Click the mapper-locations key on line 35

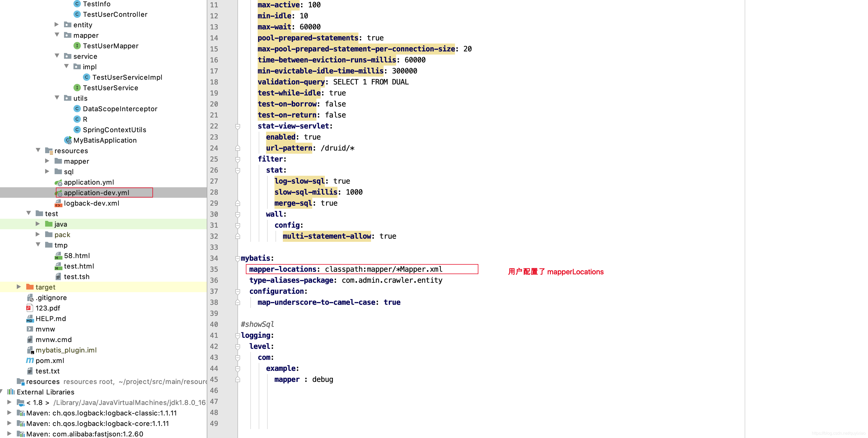click(282, 269)
